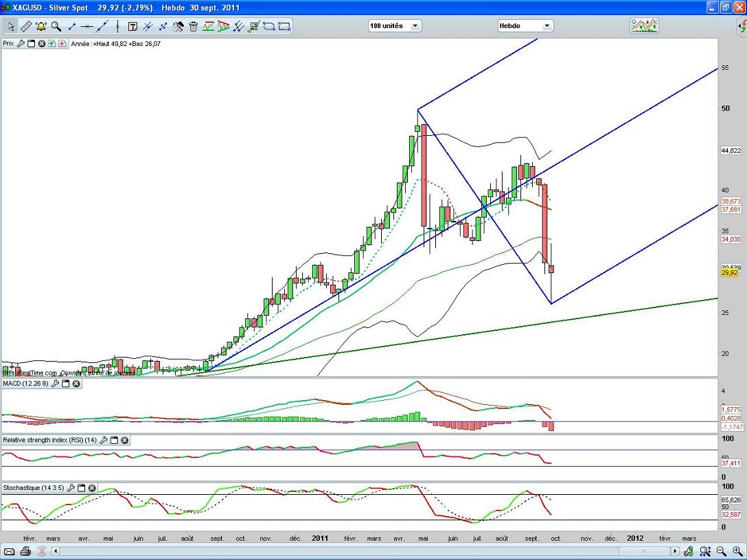Click the green up arrow in Prix panel
The height and width of the screenshot is (560, 747).
click(x=52, y=43)
